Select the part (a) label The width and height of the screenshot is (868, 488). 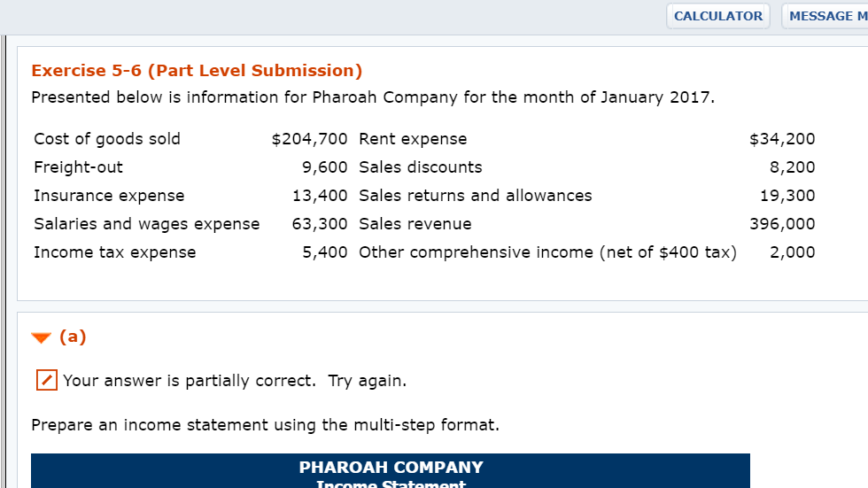[x=73, y=337]
